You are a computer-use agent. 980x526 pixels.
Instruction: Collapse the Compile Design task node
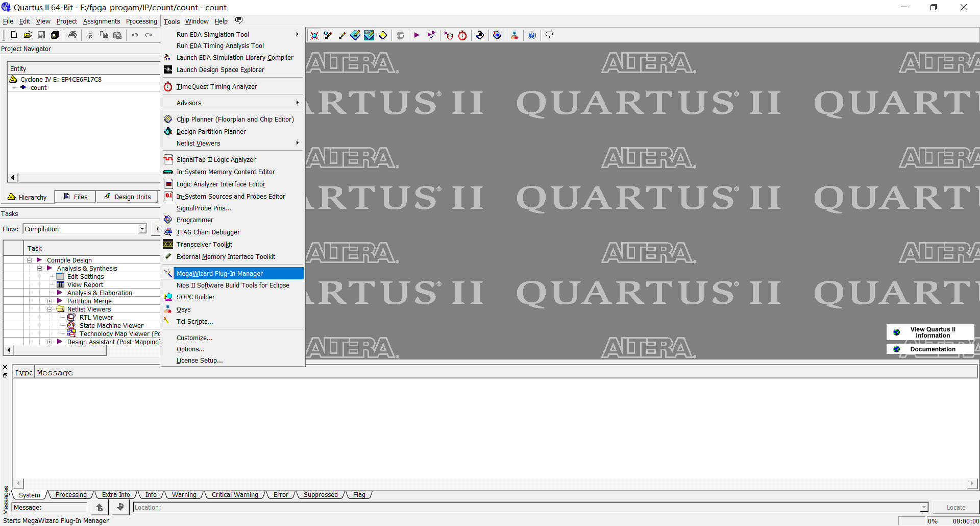pyautogui.click(x=29, y=260)
